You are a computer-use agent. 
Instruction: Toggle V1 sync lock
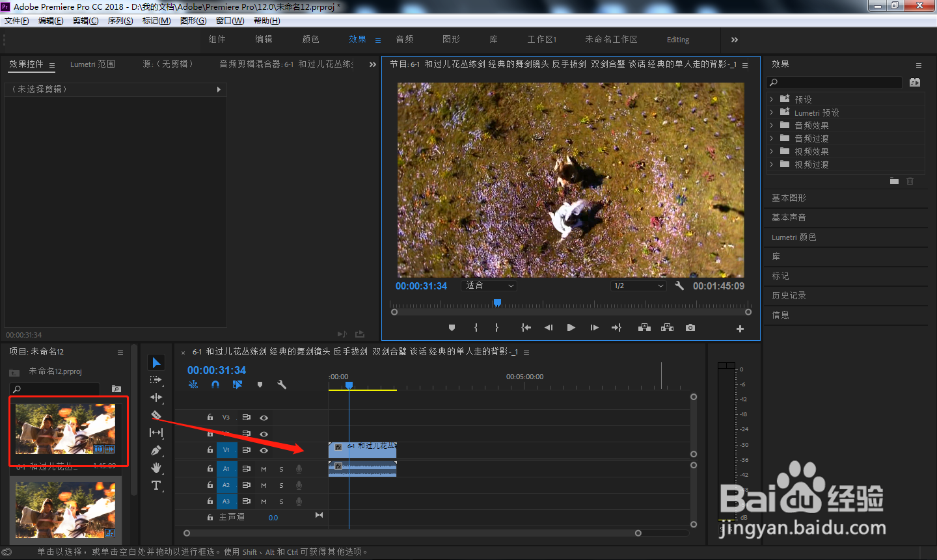click(247, 450)
